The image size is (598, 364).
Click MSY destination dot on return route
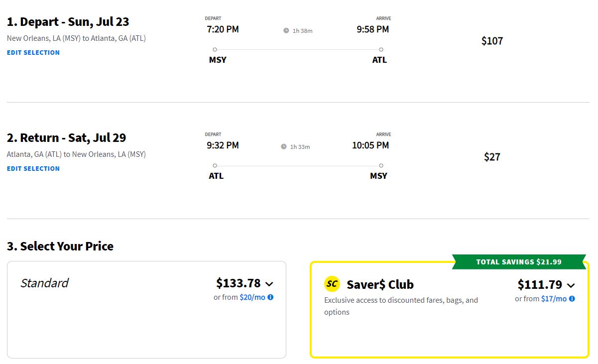381,165
